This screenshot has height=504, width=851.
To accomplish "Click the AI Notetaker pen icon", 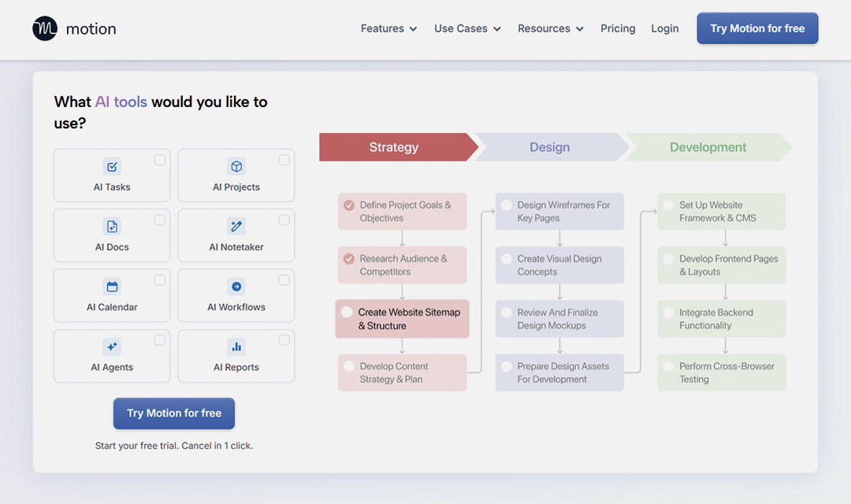I will [x=236, y=226].
